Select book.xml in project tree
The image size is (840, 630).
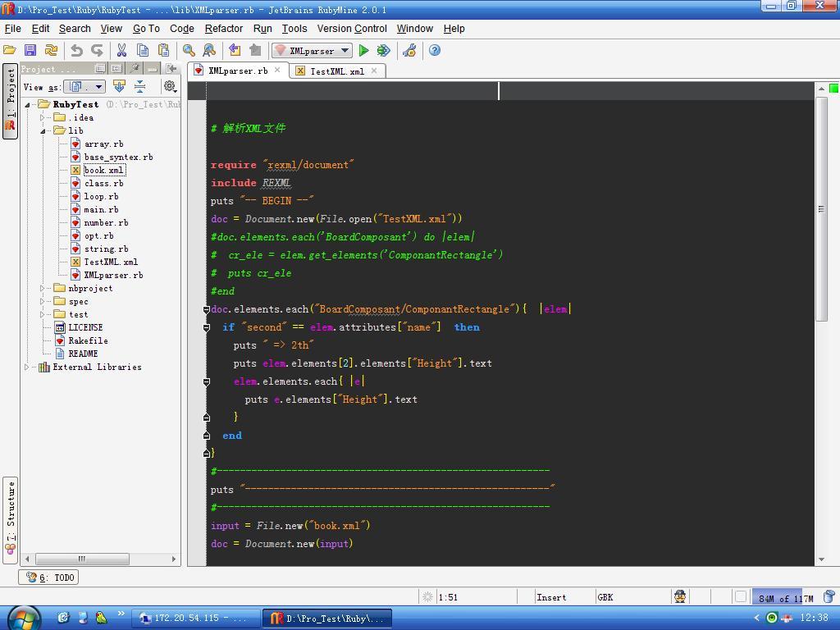[x=103, y=171]
